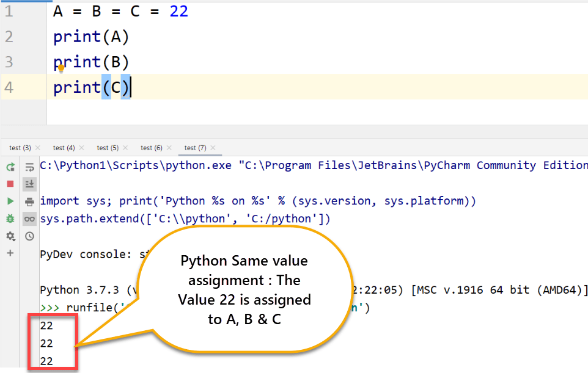Image resolution: width=588 pixels, height=373 pixels.
Task: Toggle Show Variables glasses icon
Action: 29,219
